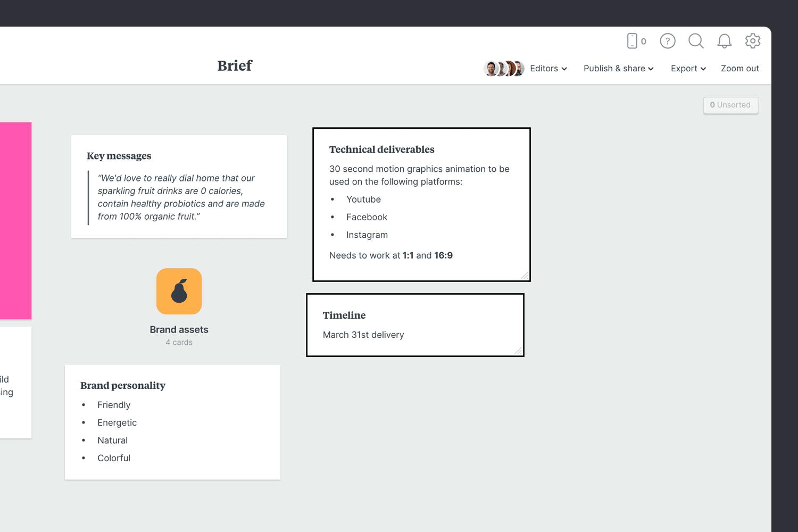Viewport: 798px width, 532px height.
Task: Click the Zoom out control
Action: (x=739, y=68)
